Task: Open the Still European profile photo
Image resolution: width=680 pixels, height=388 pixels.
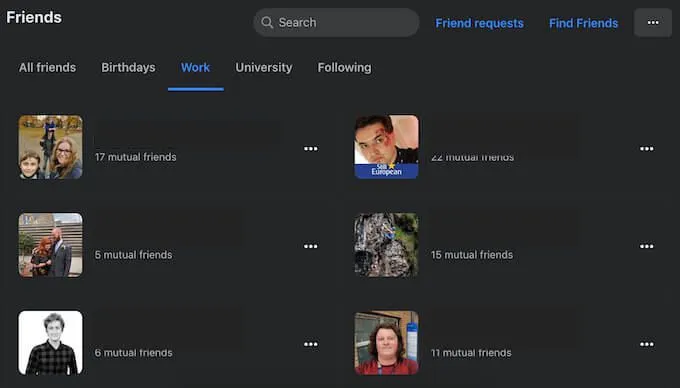Action: pos(386,147)
